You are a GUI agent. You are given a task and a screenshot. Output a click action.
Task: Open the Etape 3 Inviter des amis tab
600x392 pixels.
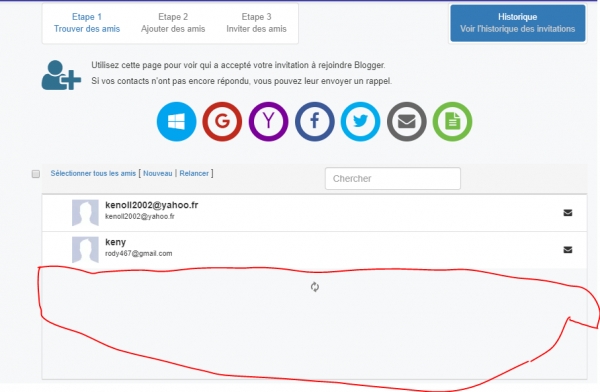coord(256,23)
